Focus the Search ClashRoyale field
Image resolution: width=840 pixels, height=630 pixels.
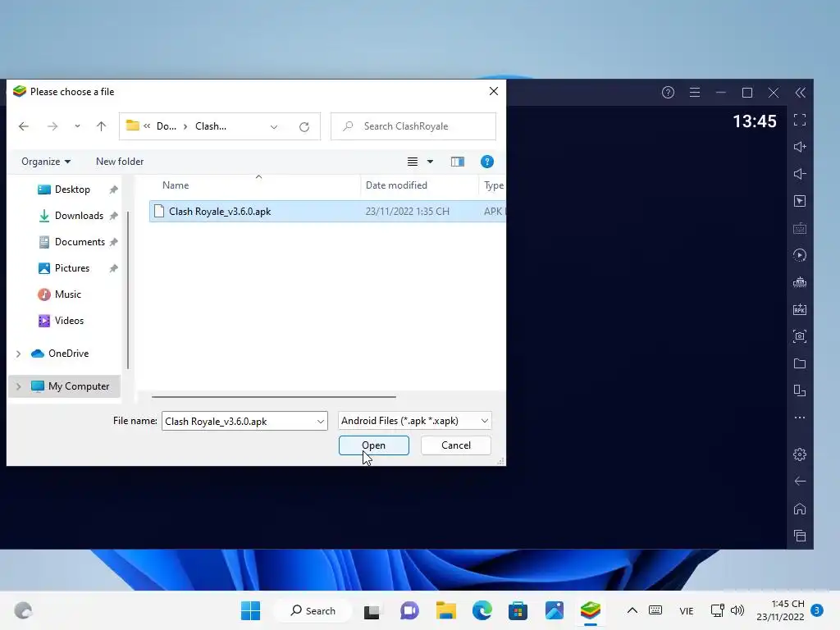coord(413,126)
